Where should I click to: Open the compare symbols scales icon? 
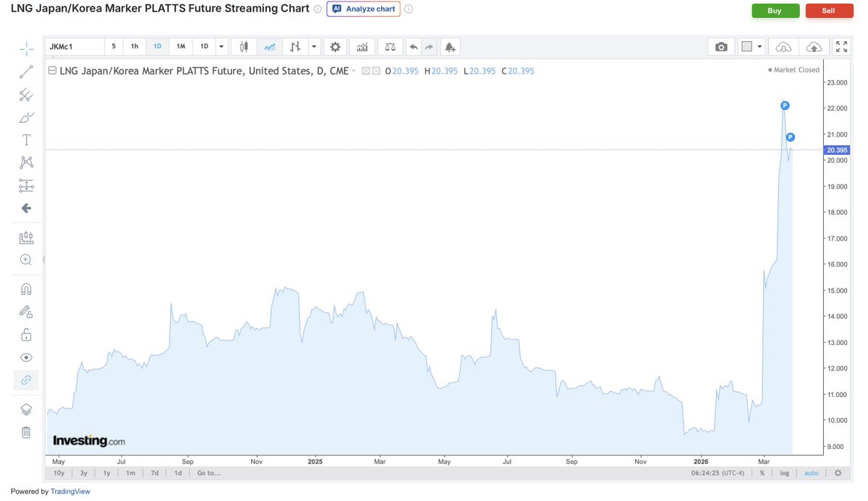391,46
